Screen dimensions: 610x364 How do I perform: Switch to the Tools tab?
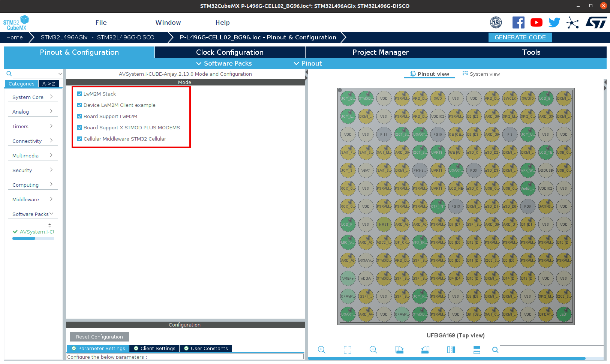click(x=531, y=52)
